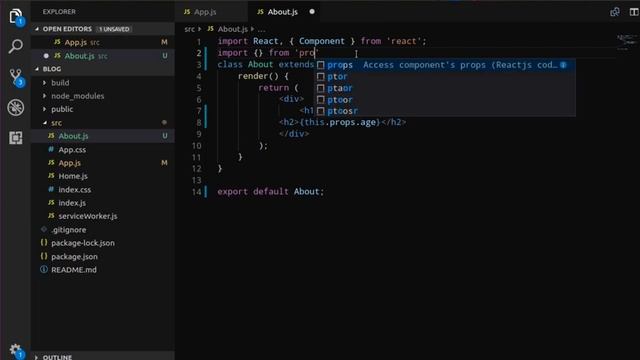Place cursor on 'export default About;' line
The height and width of the screenshot is (360, 640).
pyautogui.click(x=270, y=191)
